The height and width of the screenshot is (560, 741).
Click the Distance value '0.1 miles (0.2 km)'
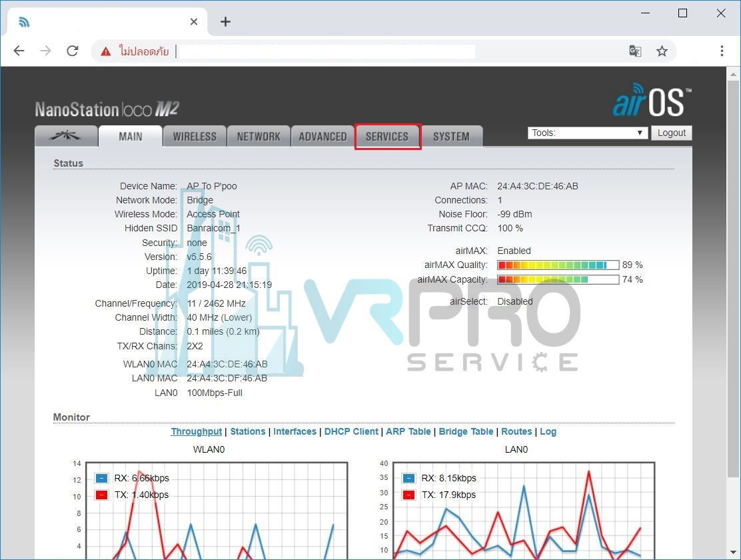coord(223,331)
